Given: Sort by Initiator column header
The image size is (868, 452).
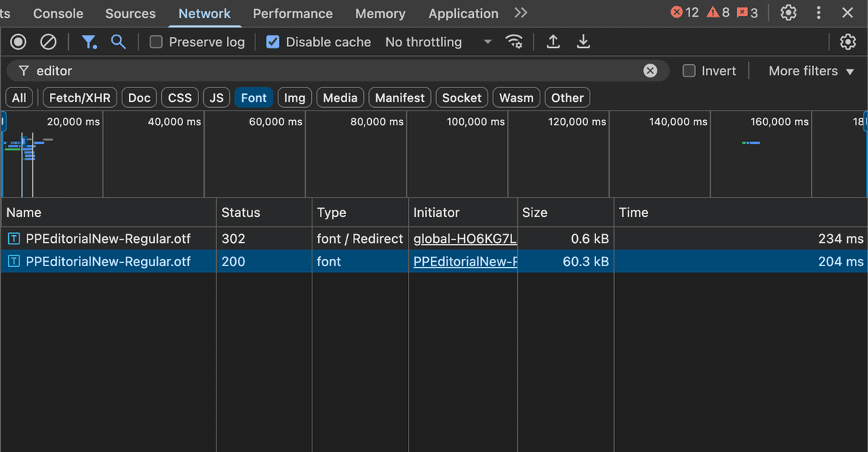Looking at the screenshot, I should 463,213.
